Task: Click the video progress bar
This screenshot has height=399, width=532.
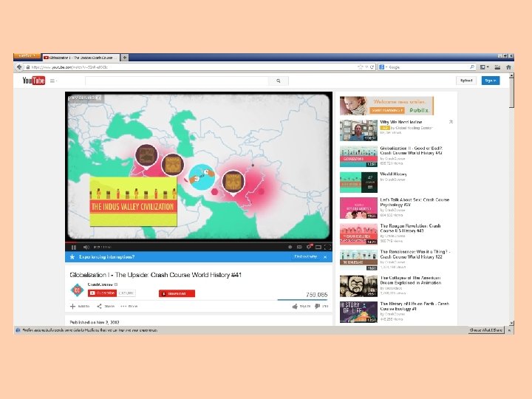Action: pyautogui.click(x=199, y=242)
